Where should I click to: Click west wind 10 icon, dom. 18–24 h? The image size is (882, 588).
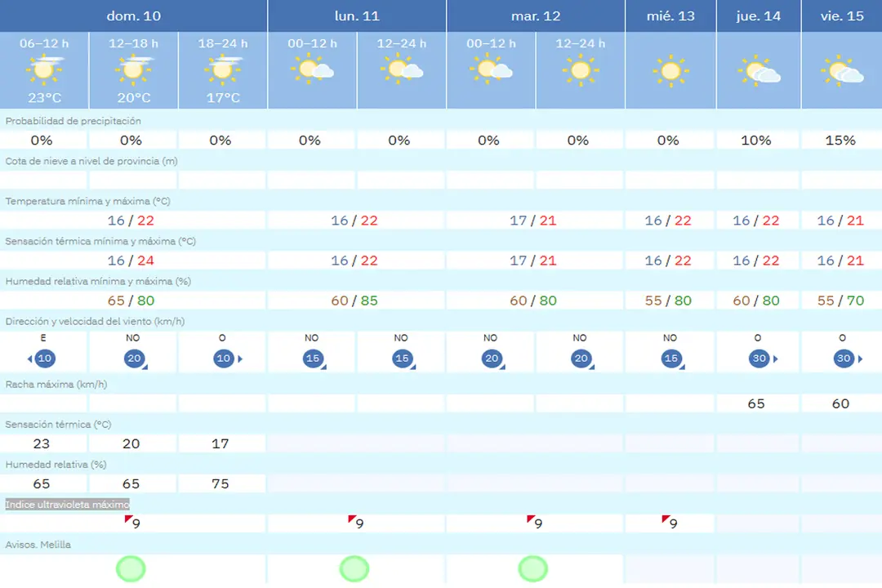tap(227, 359)
